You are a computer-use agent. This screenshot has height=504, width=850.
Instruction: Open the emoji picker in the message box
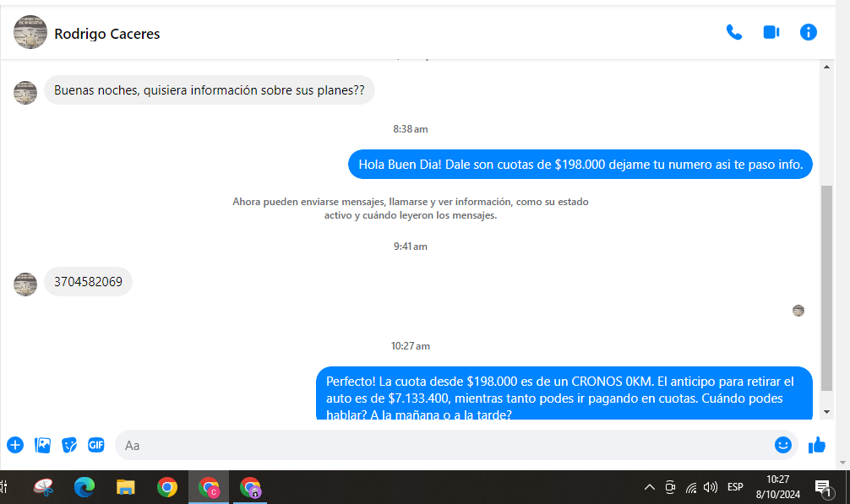(x=782, y=445)
